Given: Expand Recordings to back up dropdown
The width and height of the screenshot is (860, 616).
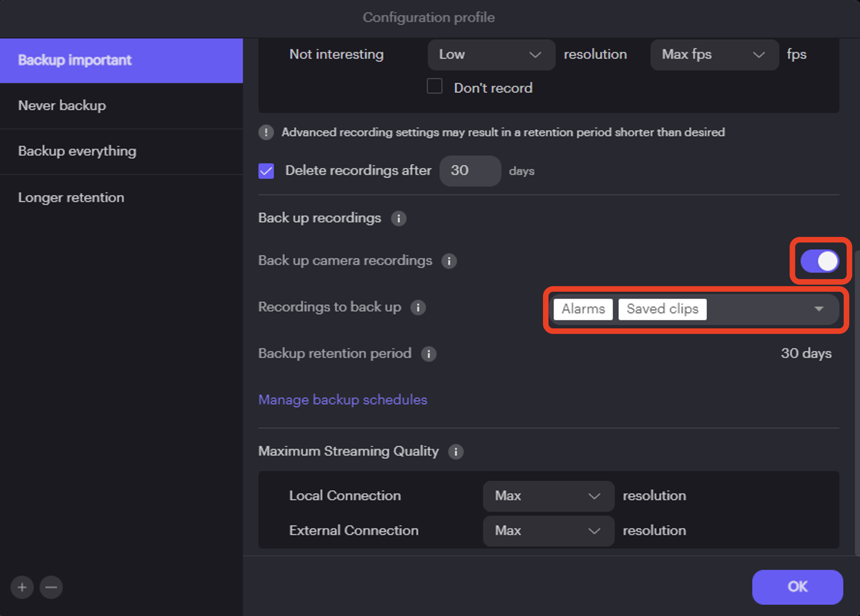Looking at the screenshot, I should point(819,309).
